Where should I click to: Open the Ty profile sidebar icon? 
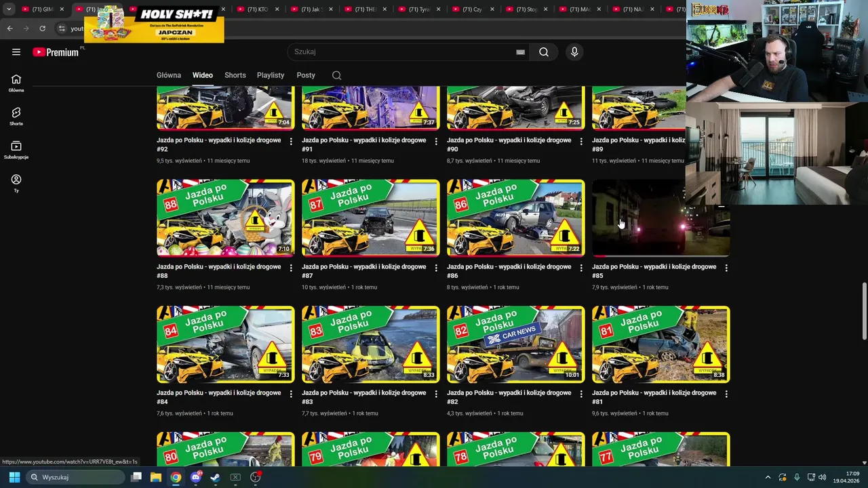point(16,183)
